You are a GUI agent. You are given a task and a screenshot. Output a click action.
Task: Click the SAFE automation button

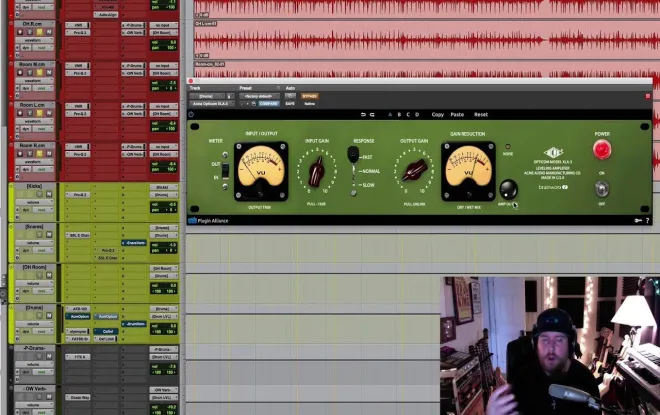tap(290, 104)
